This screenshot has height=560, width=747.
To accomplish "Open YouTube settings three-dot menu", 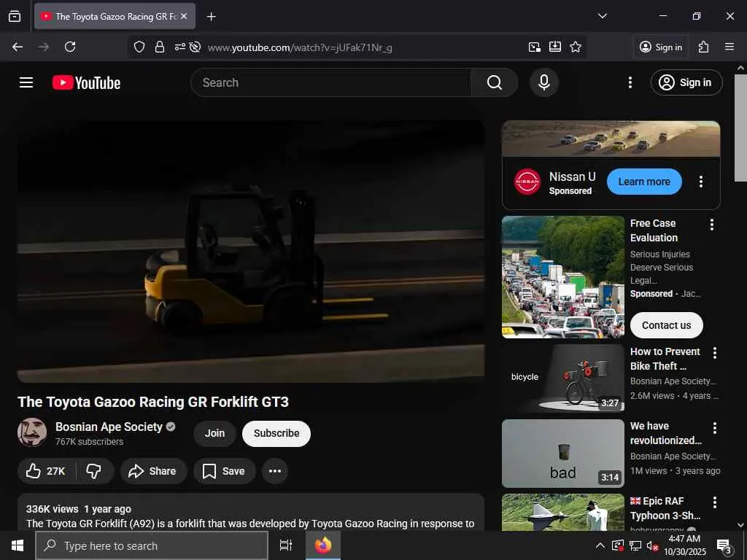I will (630, 82).
